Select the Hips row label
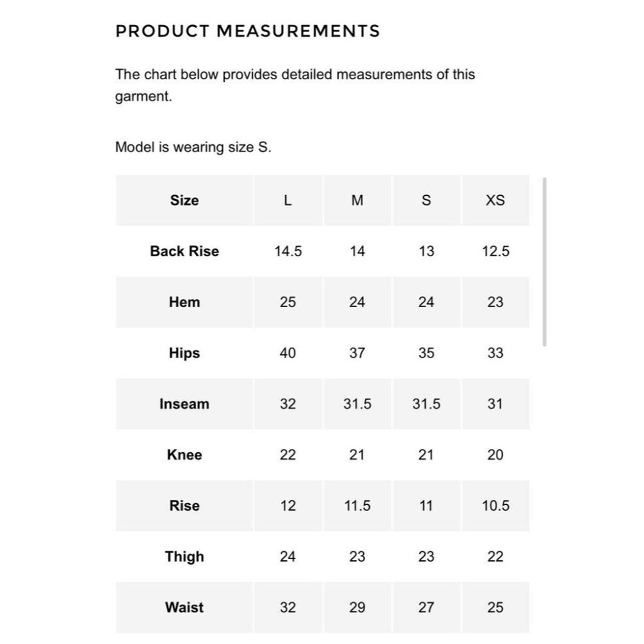This screenshot has height=644, width=644. click(x=184, y=353)
